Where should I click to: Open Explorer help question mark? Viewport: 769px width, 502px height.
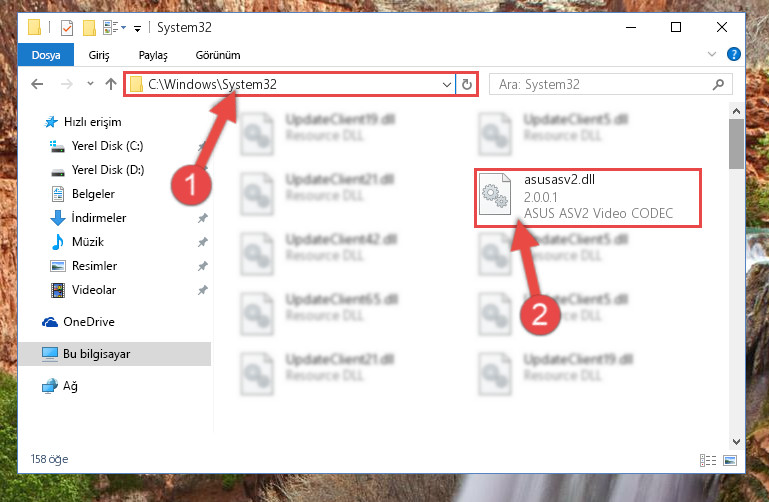(733, 54)
